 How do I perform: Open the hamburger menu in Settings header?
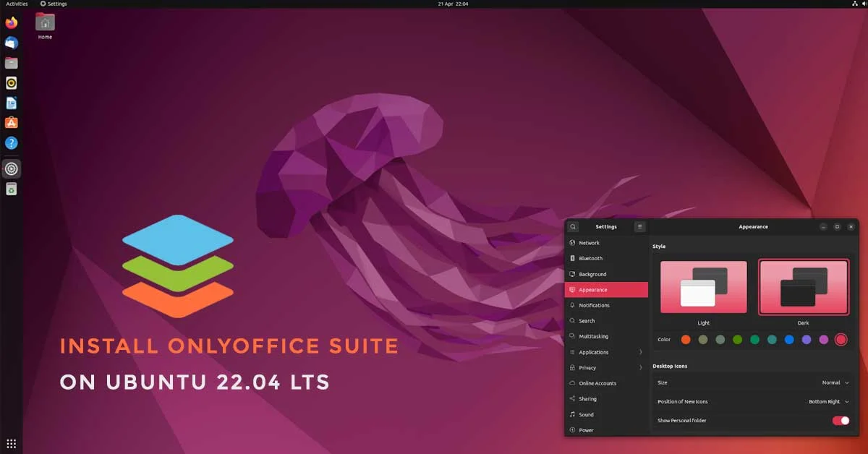point(640,227)
